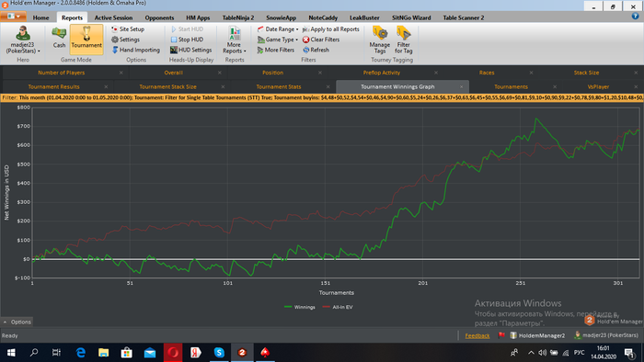The height and width of the screenshot is (362, 644).
Task: Open Filter for Tag tool
Action: click(403, 40)
